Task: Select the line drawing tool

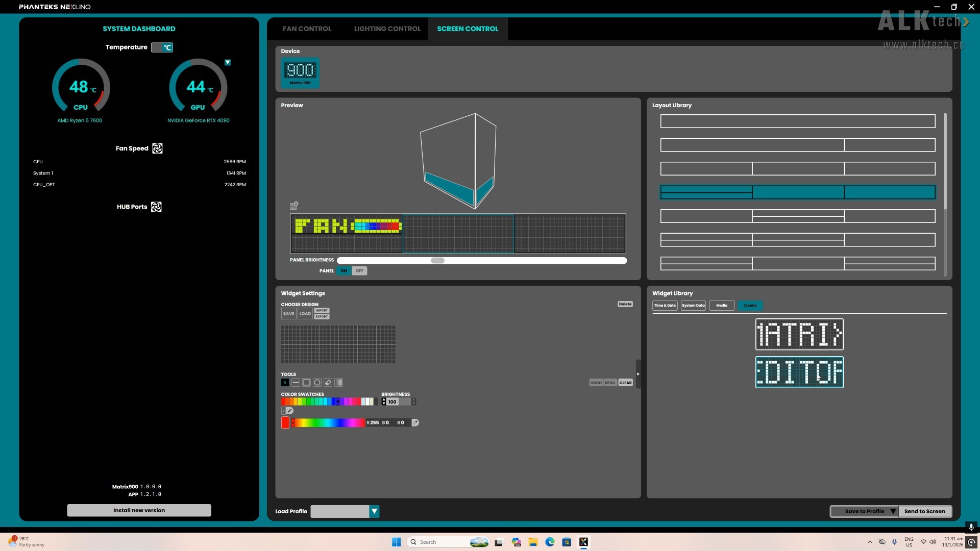Action: [296, 382]
